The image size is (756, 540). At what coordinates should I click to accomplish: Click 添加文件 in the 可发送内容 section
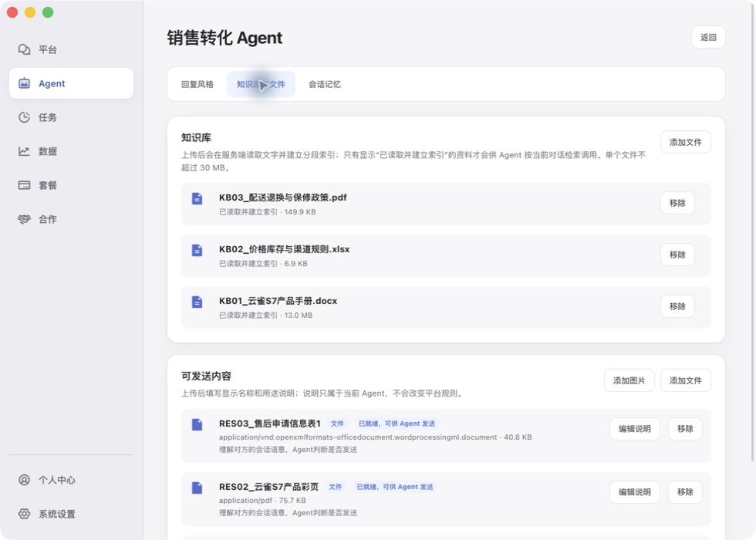coord(685,380)
